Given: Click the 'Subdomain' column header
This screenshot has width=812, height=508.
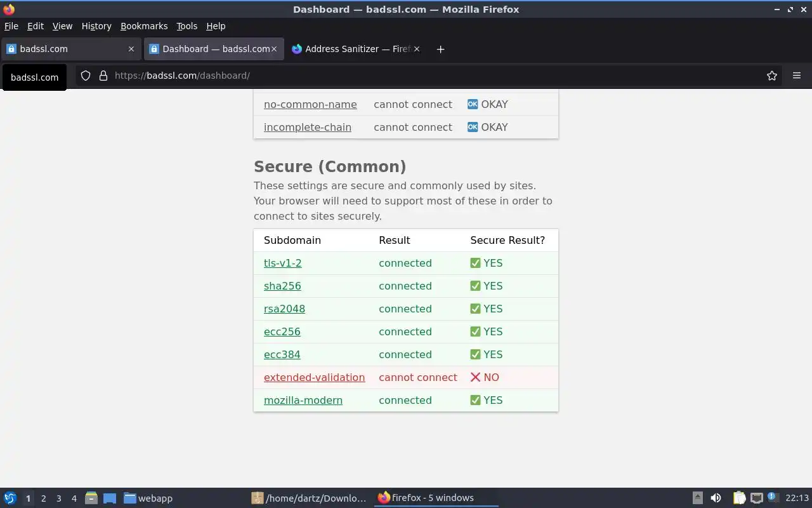Looking at the screenshot, I should point(292,240).
